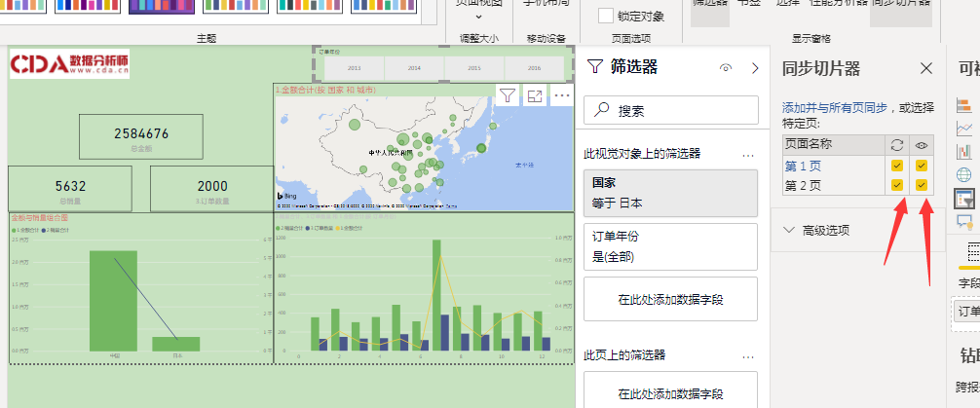Click the dark green Japan bubble on the map

click(481, 148)
